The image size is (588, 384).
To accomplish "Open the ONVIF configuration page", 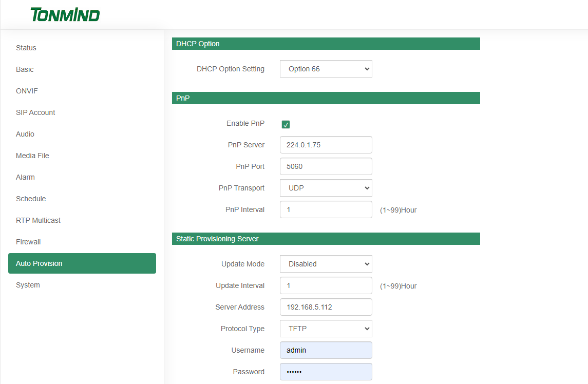I will 27,91.
